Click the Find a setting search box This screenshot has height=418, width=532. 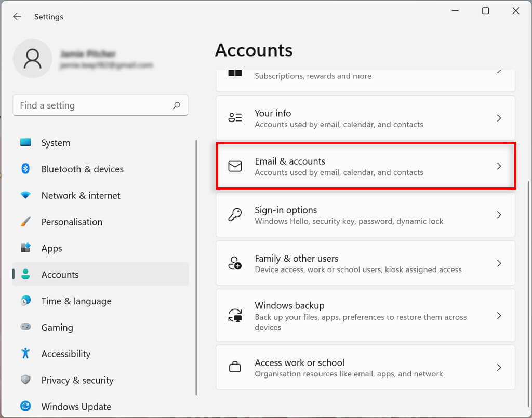94,105
